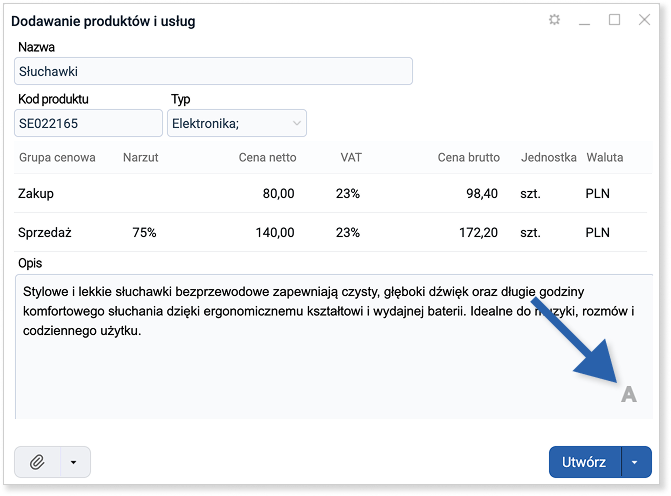Click the paperclip attachment icon

click(37, 462)
